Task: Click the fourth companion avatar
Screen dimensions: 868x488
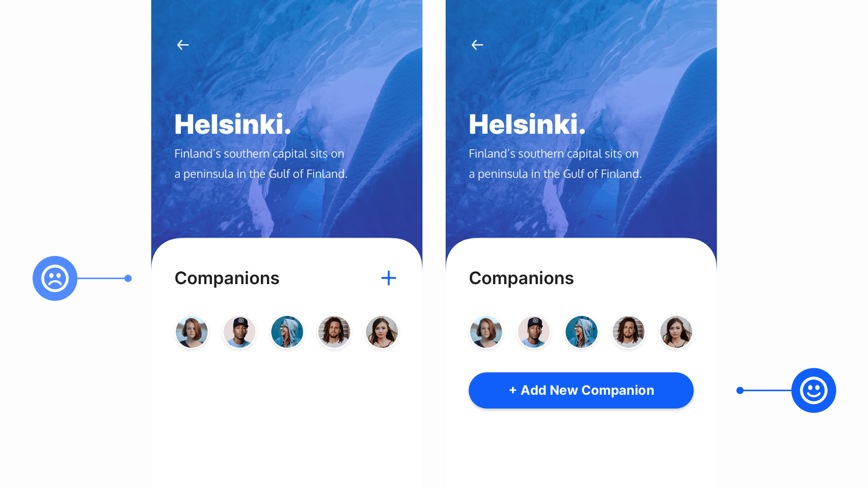Action: coord(334,332)
